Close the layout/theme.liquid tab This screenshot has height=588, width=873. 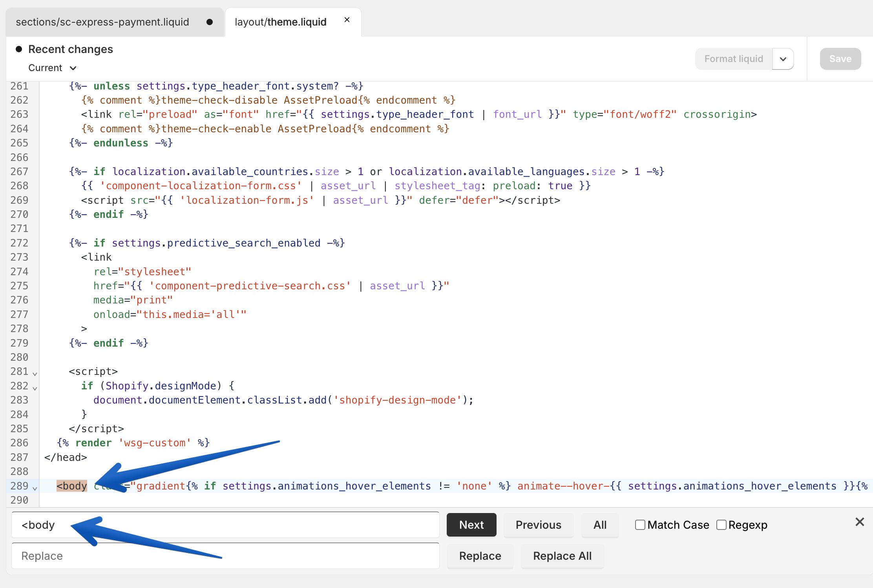click(347, 20)
